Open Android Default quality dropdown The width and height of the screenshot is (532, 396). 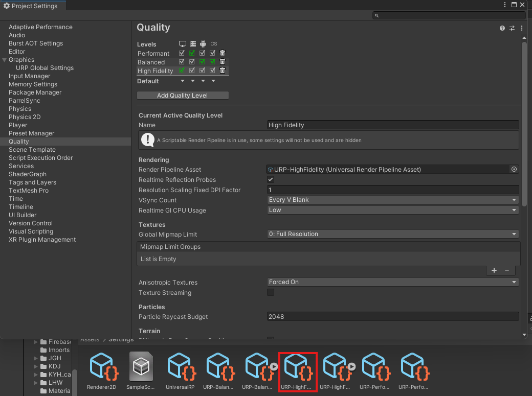(203, 81)
